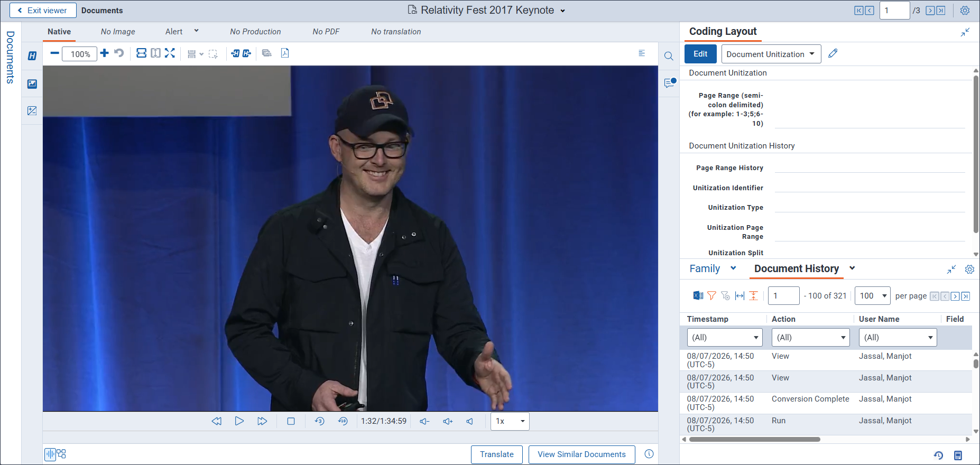Image resolution: width=980 pixels, height=465 pixels.
Task: Expand the Family pane dropdown
Action: (x=733, y=268)
